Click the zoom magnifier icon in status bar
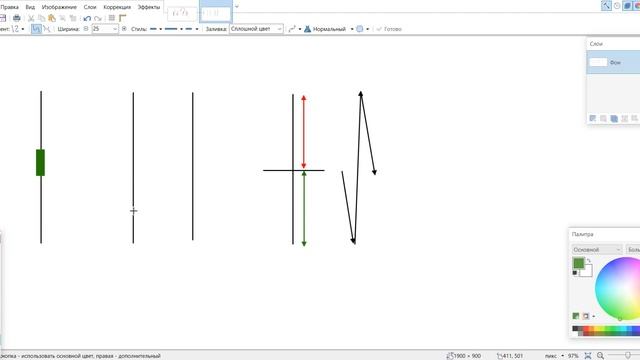 (600, 356)
